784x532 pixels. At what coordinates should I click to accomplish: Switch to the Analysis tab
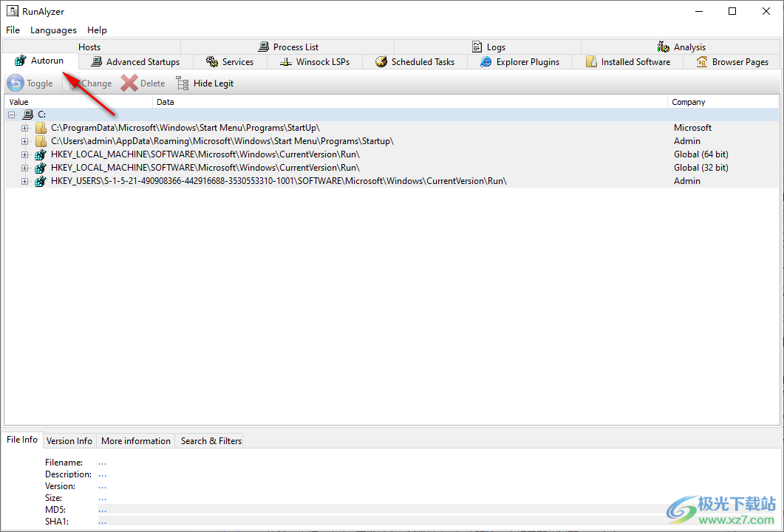(x=681, y=47)
